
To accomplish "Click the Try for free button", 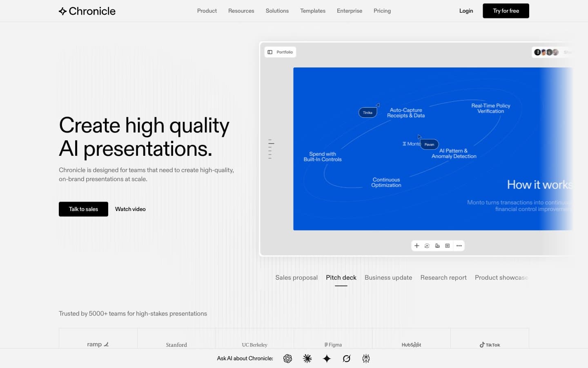I will (506, 11).
